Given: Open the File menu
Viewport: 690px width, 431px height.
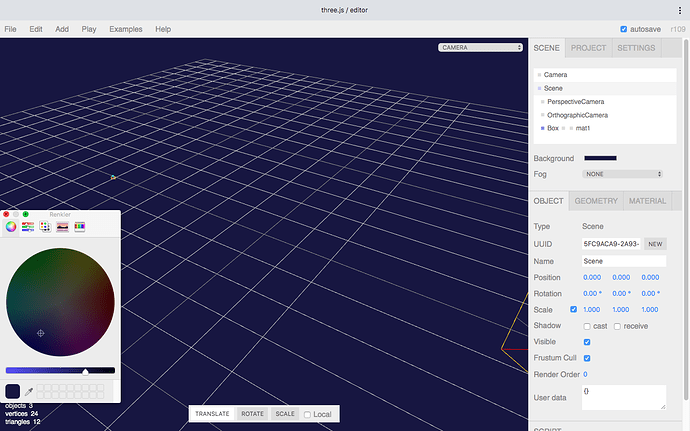Looking at the screenshot, I should coord(10,29).
